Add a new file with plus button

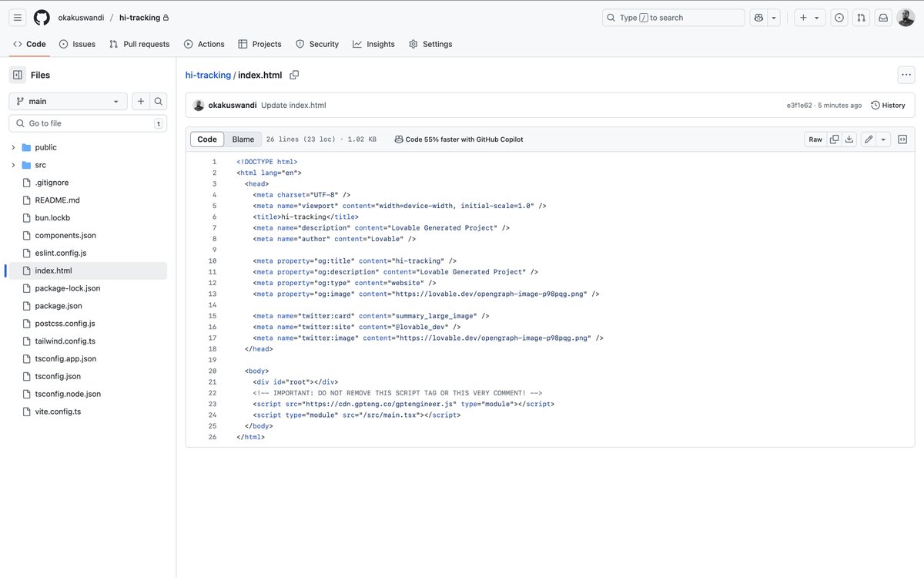pos(141,101)
